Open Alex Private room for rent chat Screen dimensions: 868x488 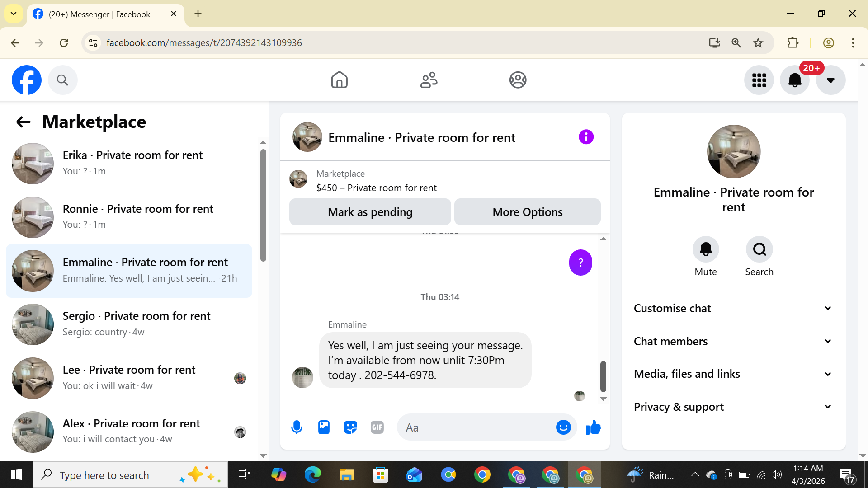[x=129, y=432]
